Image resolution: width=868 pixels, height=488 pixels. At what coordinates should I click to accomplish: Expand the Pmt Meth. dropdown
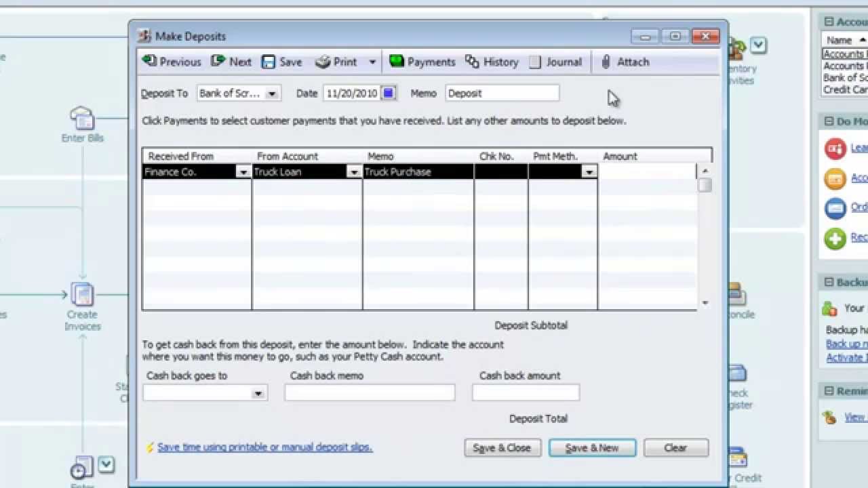(589, 172)
